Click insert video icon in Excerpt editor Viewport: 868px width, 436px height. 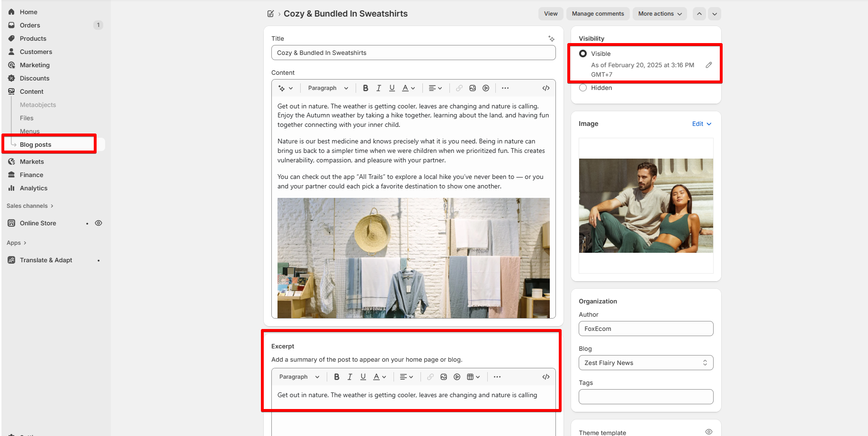pyautogui.click(x=457, y=377)
